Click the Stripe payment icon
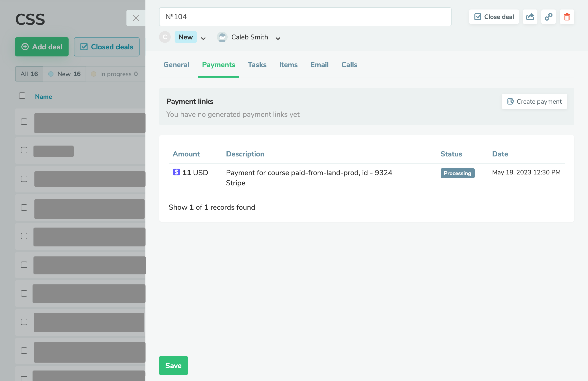This screenshot has height=381, width=588. (176, 172)
